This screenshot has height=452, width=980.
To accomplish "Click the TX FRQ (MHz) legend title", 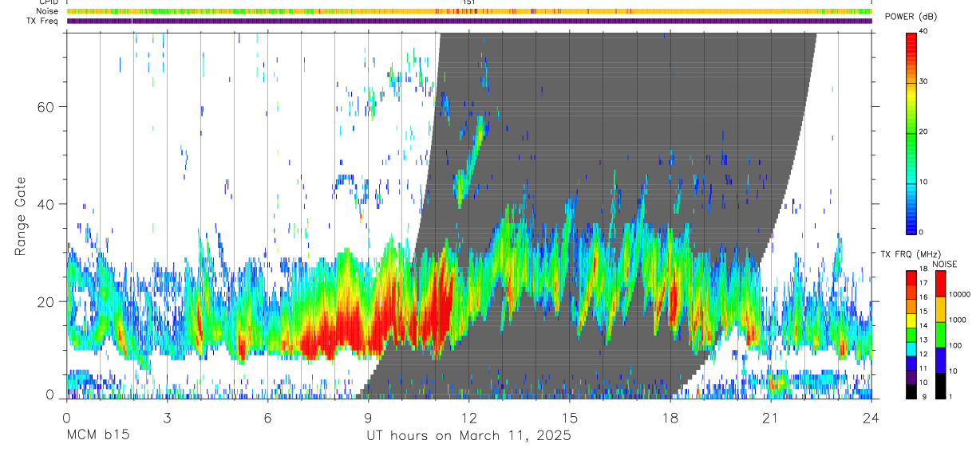I will click(x=907, y=254).
